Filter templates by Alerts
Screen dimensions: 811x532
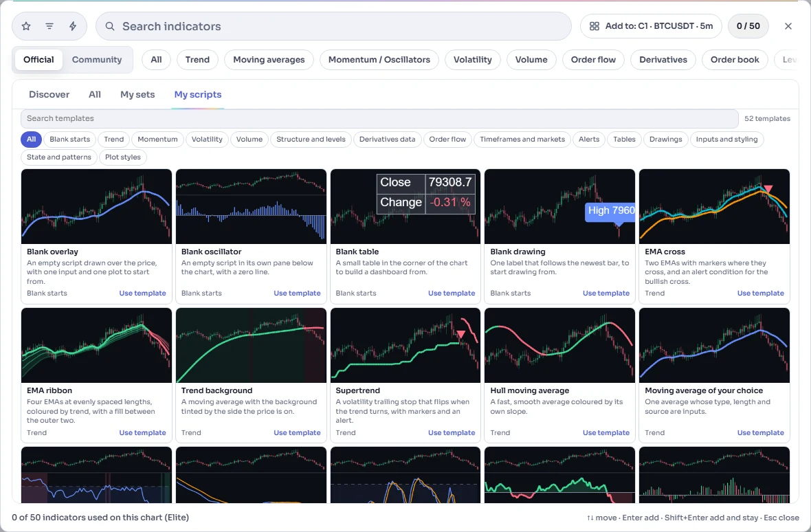coord(589,139)
